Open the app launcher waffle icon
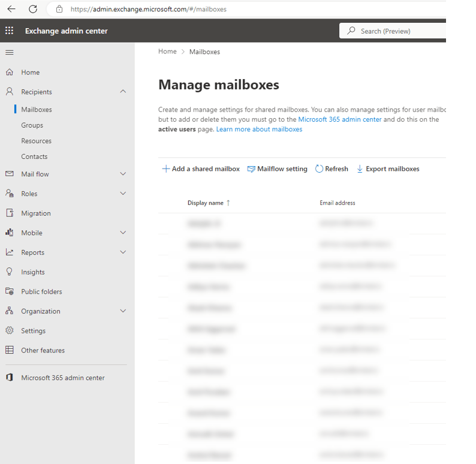The image size is (476, 464). tap(9, 31)
